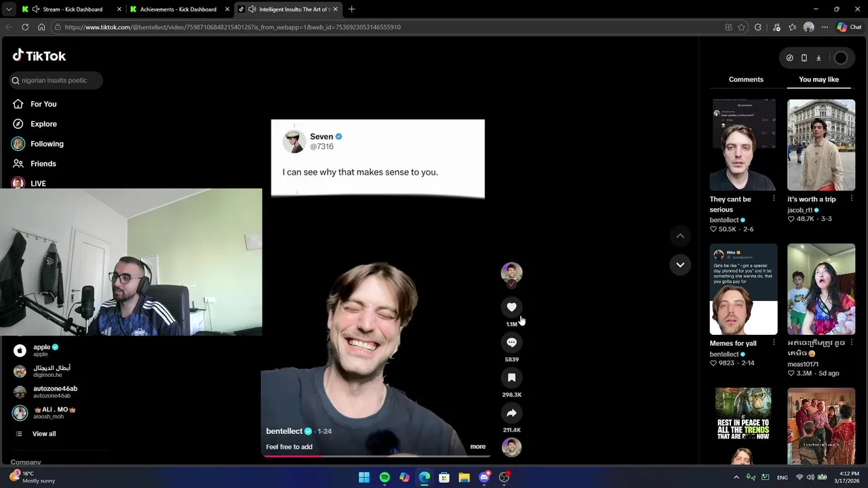Viewport: 868px width, 488px height.
Task: Show hidden system tray icons
Action: [x=736, y=477]
